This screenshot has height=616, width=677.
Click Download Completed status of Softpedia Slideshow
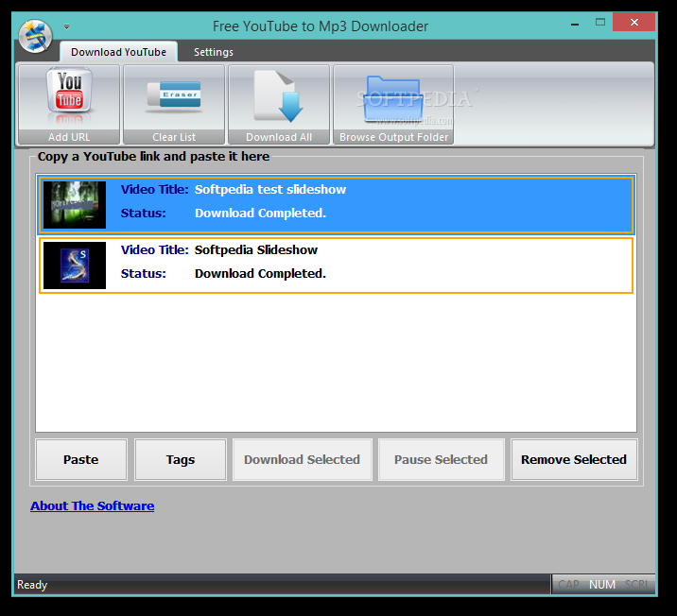pos(260,273)
